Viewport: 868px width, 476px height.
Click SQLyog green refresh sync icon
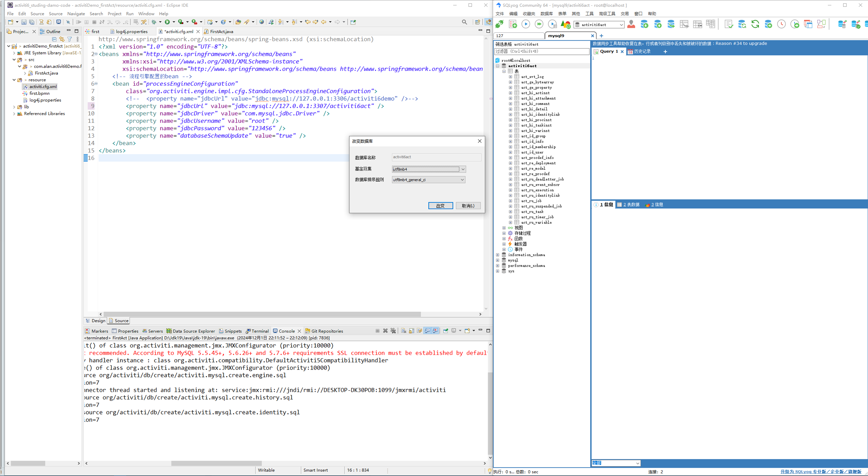coord(755,24)
